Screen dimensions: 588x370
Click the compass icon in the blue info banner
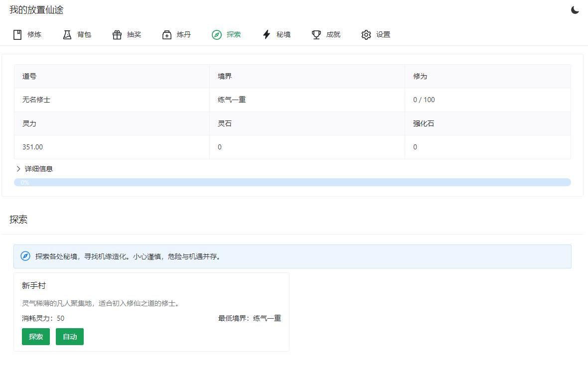(x=25, y=256)
